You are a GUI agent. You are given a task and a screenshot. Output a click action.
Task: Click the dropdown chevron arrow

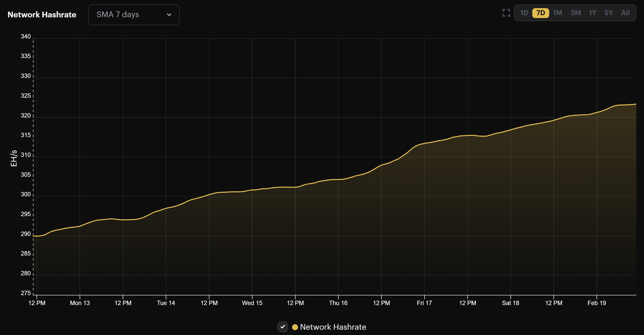(169, 15)
